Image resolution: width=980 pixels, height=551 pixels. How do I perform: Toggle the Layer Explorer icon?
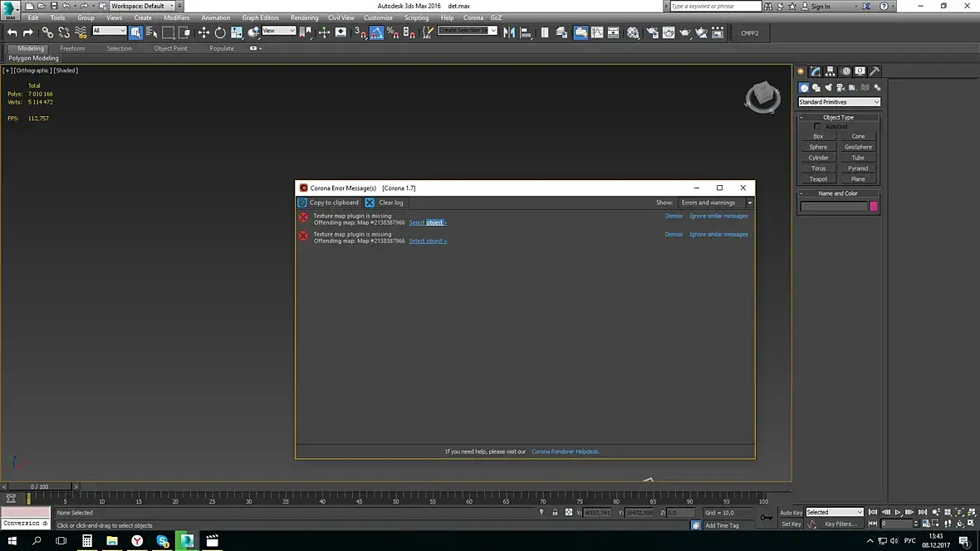click(x=561, y=32)
